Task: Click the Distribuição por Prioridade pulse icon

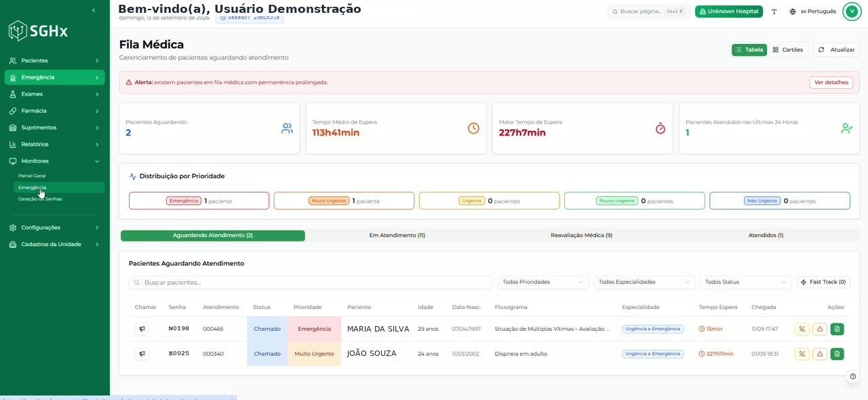Action: (133, 176)
